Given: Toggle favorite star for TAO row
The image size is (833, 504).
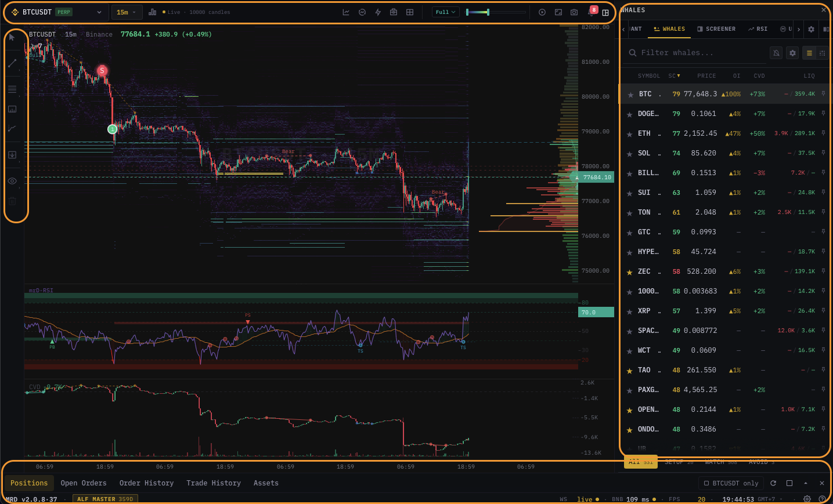Looking at the screenshot, I should 629,371.
